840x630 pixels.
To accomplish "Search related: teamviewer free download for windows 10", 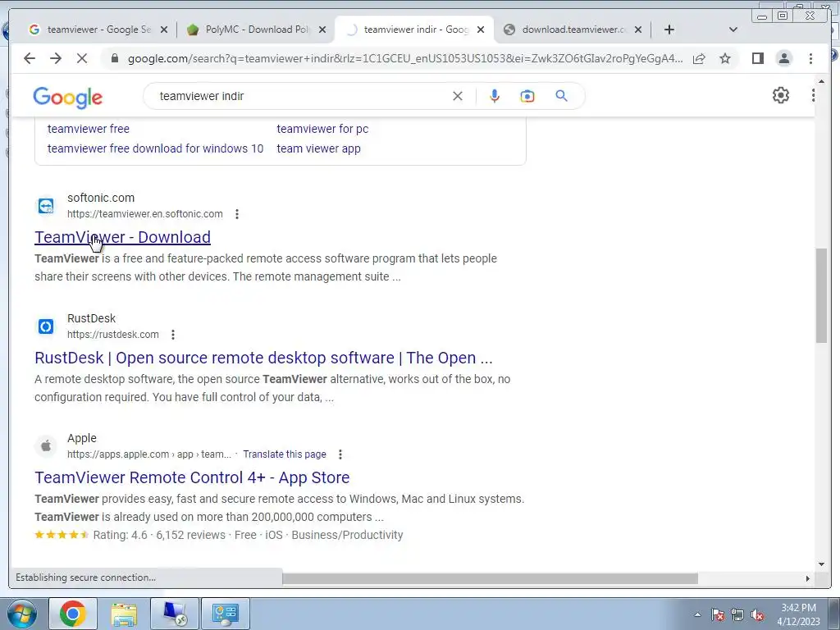I will 155,149.
